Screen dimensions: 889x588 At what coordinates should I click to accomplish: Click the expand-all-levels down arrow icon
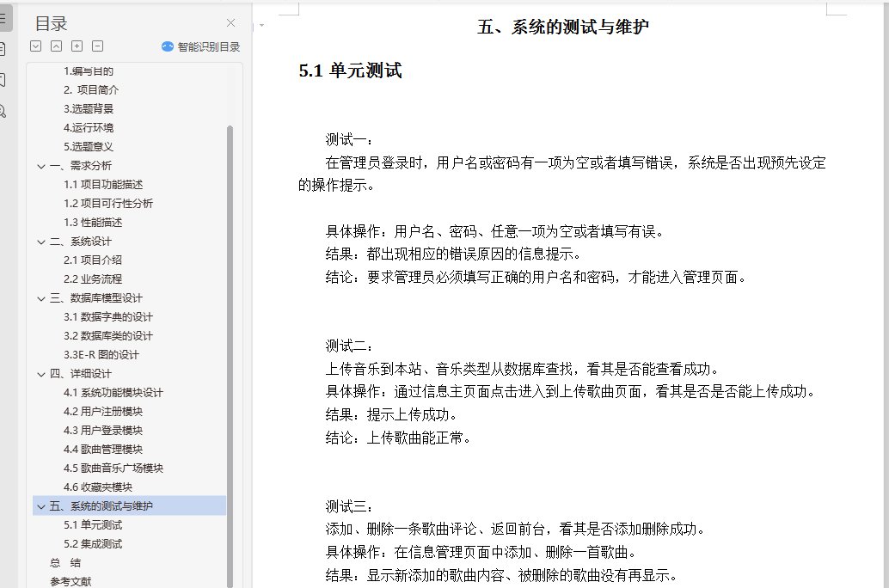pos(36,46)
